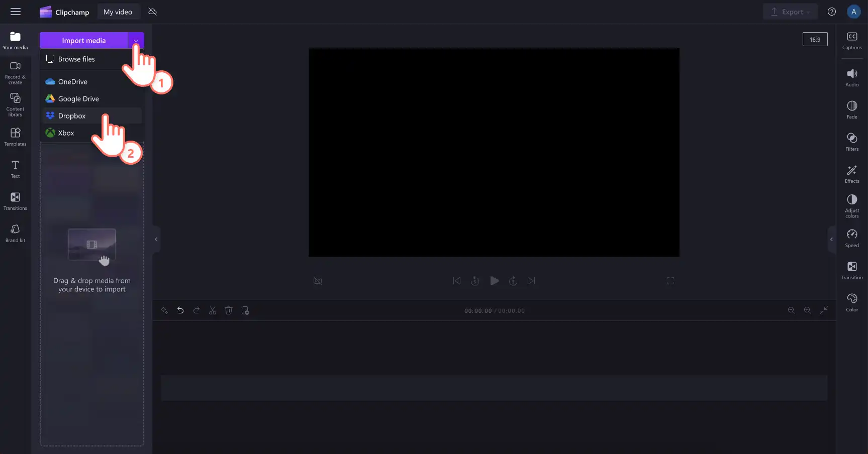
Task: Toggle fullscreen preview mode
Action: pos(670,281)
